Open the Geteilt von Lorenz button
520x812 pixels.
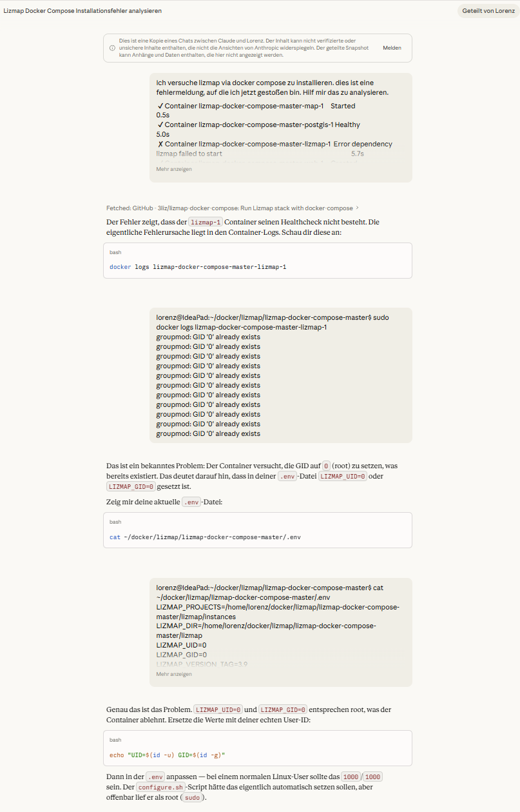click(x=488, y=11)
